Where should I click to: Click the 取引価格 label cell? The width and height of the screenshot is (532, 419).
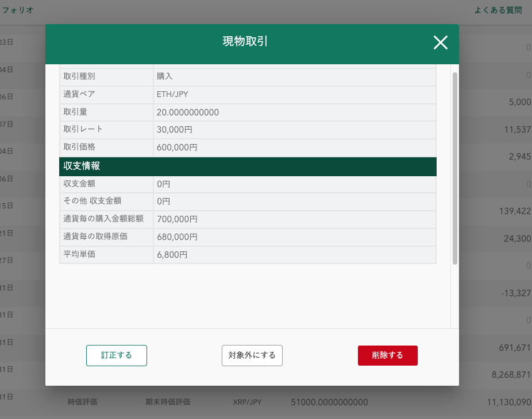(x=106, y=148)
